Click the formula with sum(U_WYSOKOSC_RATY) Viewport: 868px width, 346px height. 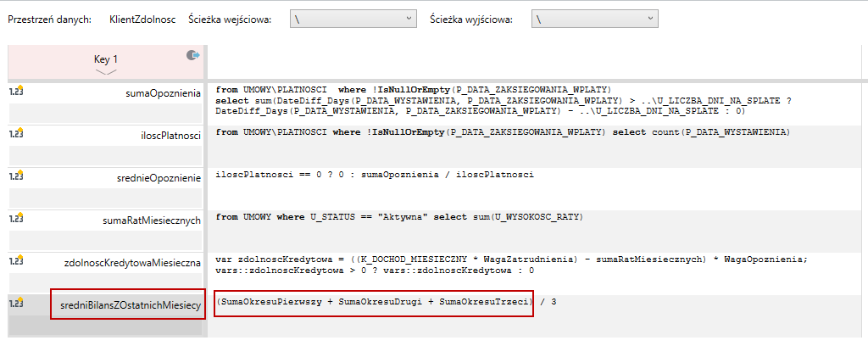399,217
